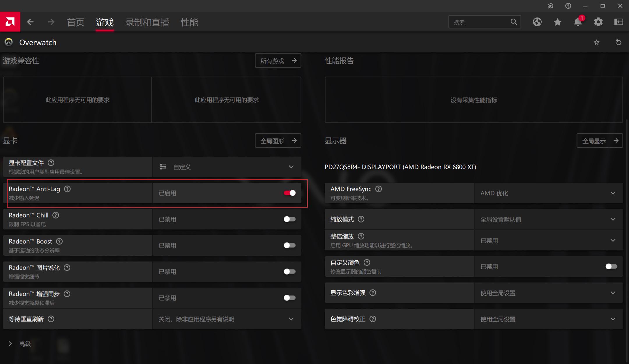Click the back navigation arrow

pos(30,22)
